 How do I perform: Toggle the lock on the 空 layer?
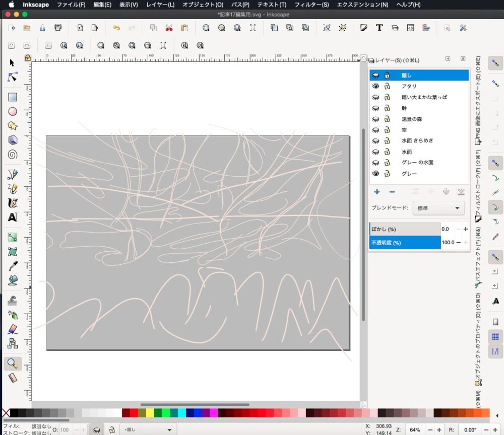click(x=387, y=130)
